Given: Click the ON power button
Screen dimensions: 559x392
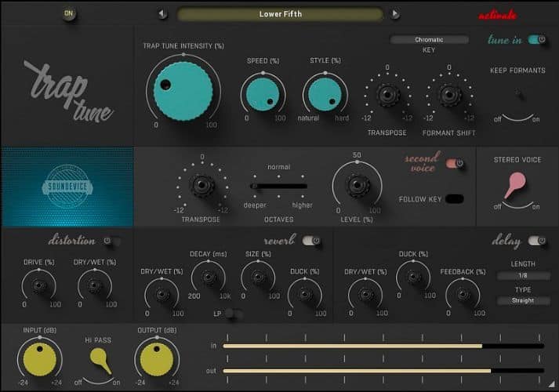Looking at the screenshot, I should pyautogui.click(x=69, y=13).
